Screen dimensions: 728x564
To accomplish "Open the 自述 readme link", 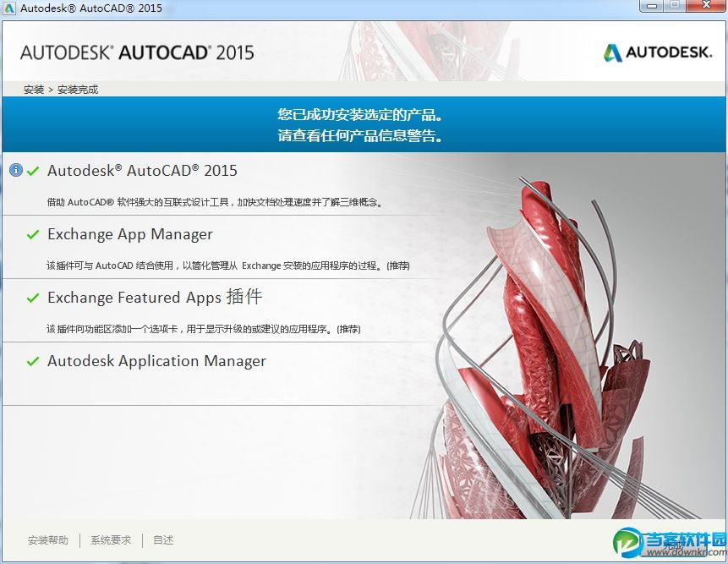I will point(163,539).
